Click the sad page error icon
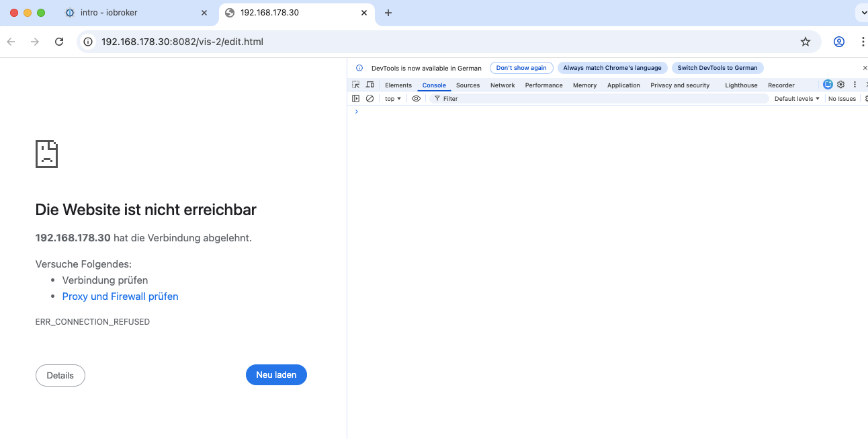 pos(46,154)
